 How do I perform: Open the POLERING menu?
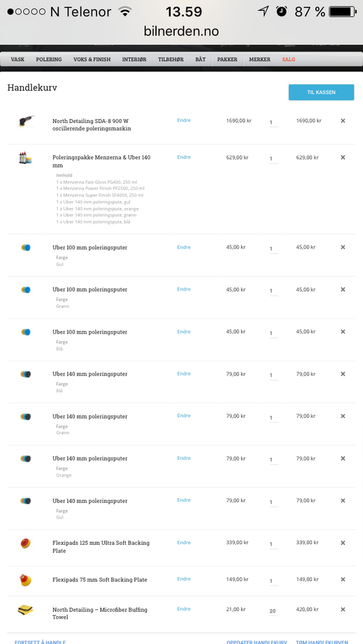pyautogui.click(x=49, y=59)
